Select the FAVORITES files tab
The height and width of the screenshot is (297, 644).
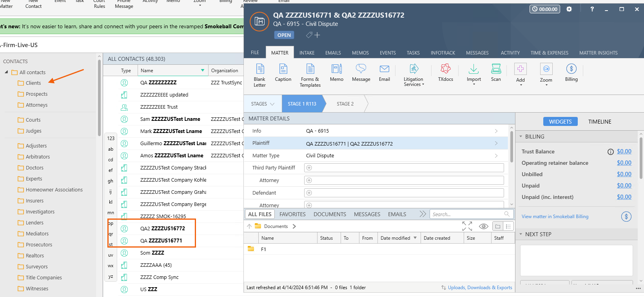292,214
